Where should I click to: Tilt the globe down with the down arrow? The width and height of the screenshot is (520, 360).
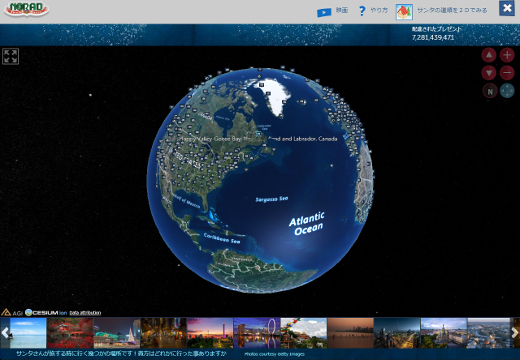coord(489,73)
